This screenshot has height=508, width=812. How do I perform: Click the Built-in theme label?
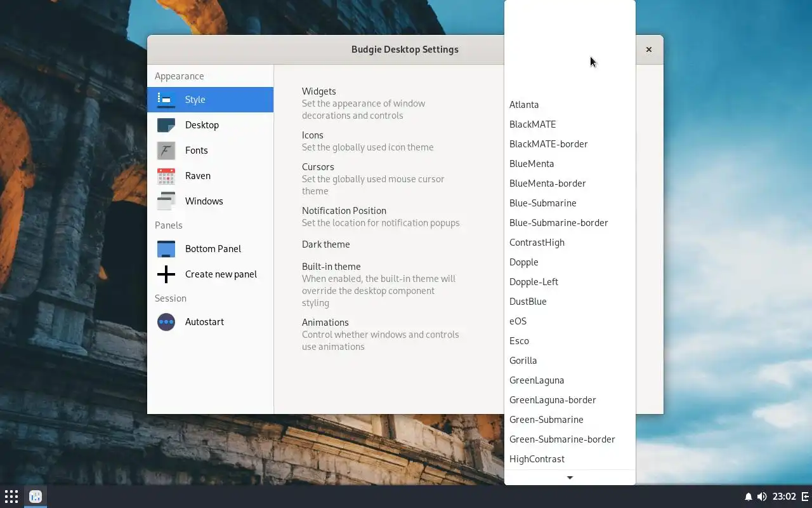click(x=331, y=267)
